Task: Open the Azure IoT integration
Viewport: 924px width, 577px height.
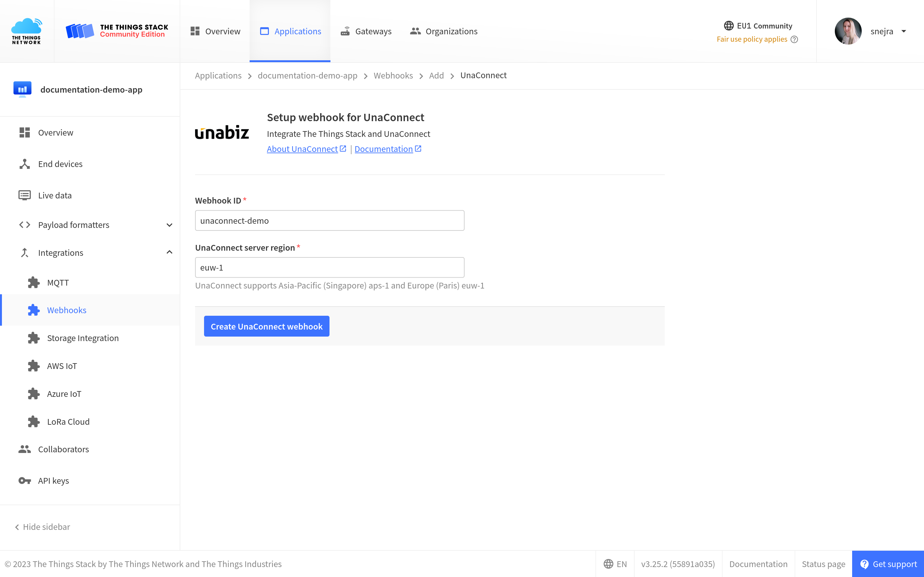Action: (64, 393)
